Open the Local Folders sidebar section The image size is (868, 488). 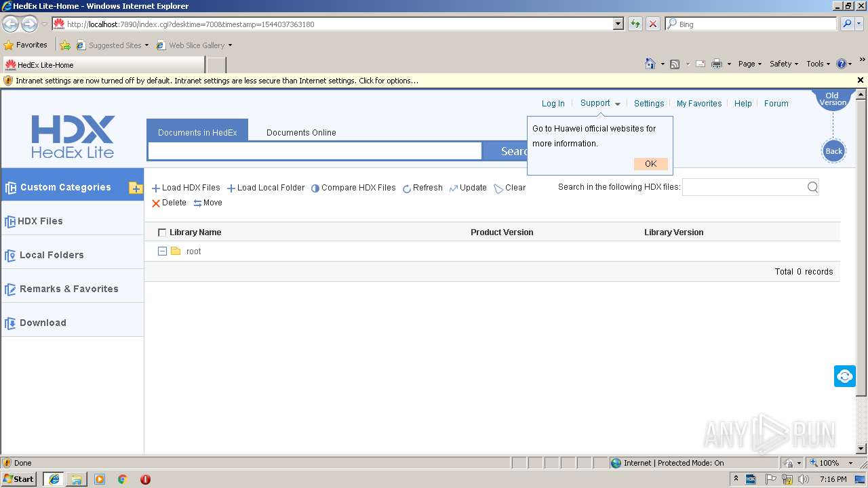73,255
